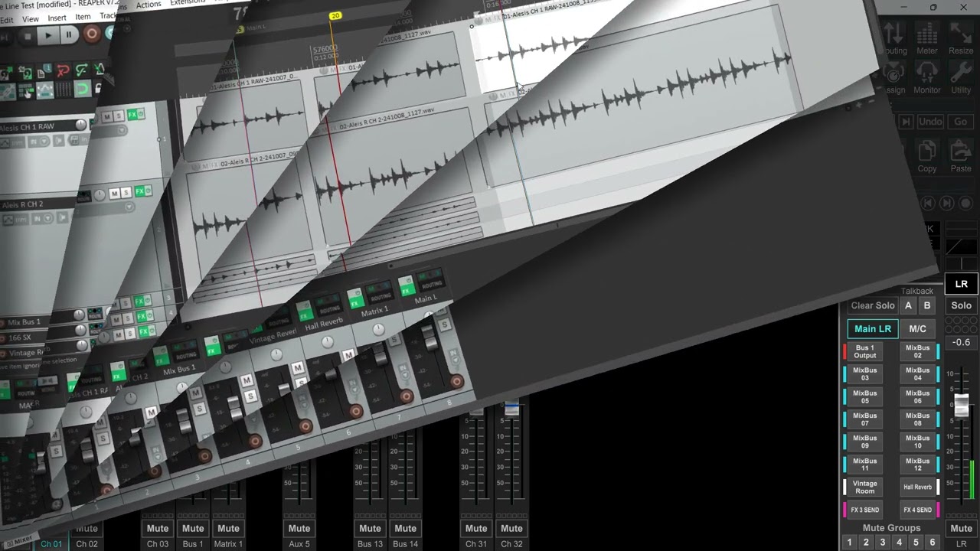This screenshot has width=980, height=551.
Task: Click the Copy icon in mixer panel
Action: tap(927, 156)
